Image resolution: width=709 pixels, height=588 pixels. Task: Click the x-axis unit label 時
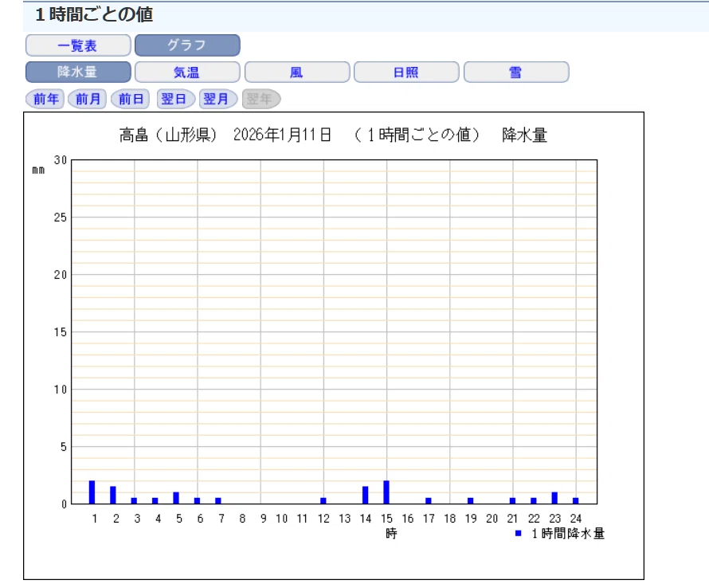pyautogui.click(x=392, y=534)
